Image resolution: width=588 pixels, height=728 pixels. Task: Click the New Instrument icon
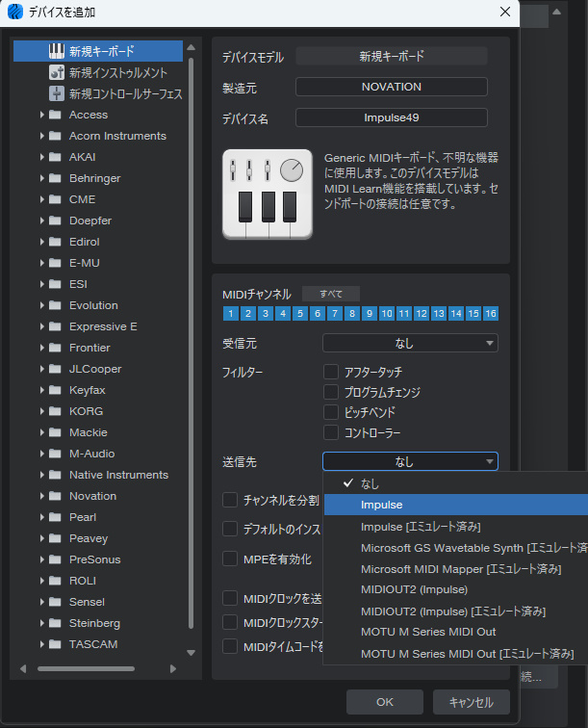click(57, 72)
